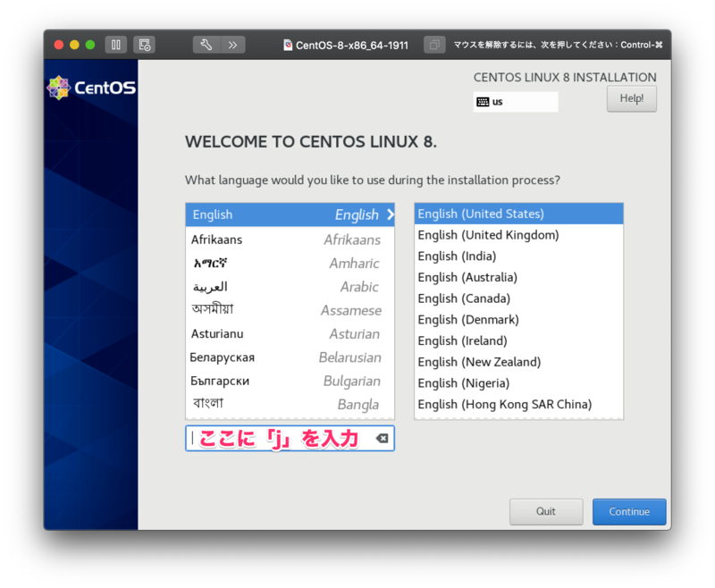Choose English (India) locale

[x=518, y=256]
